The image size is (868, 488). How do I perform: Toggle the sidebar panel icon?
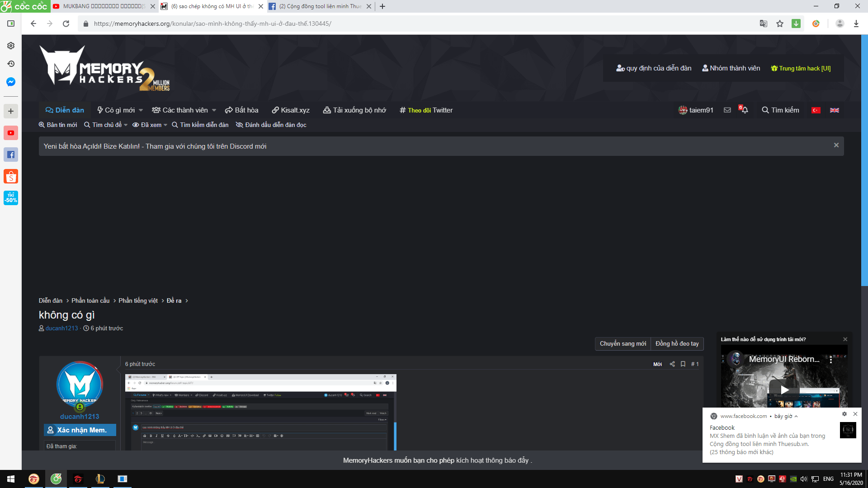point(11,23)
